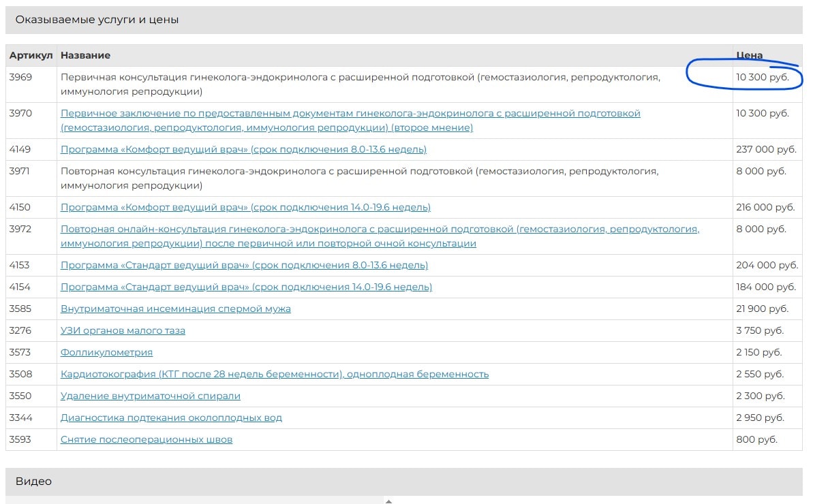The height and width of the screenshot is (504, 813).
Task: Click article number 3969
Action: (20, 77)
